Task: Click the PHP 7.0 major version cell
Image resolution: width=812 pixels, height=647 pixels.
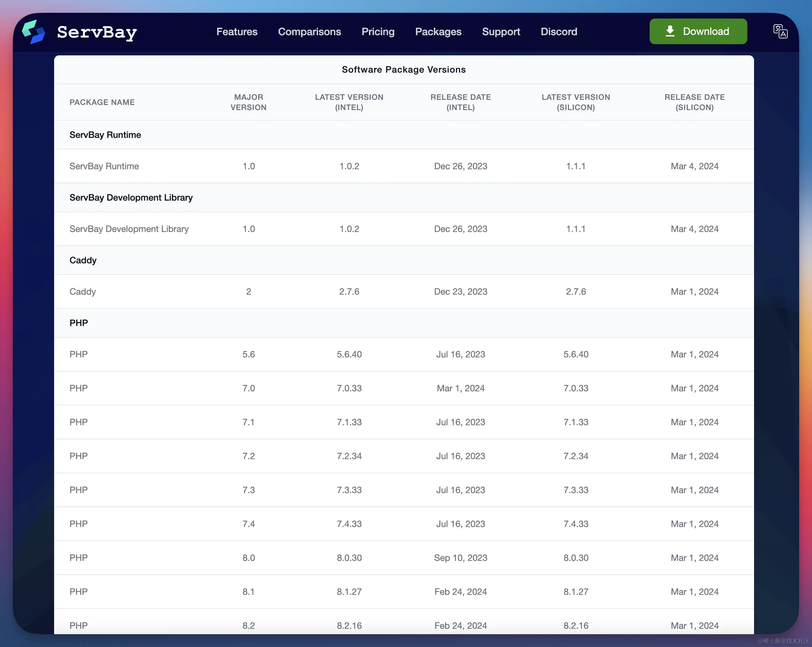Action: (x=248, y=388)
